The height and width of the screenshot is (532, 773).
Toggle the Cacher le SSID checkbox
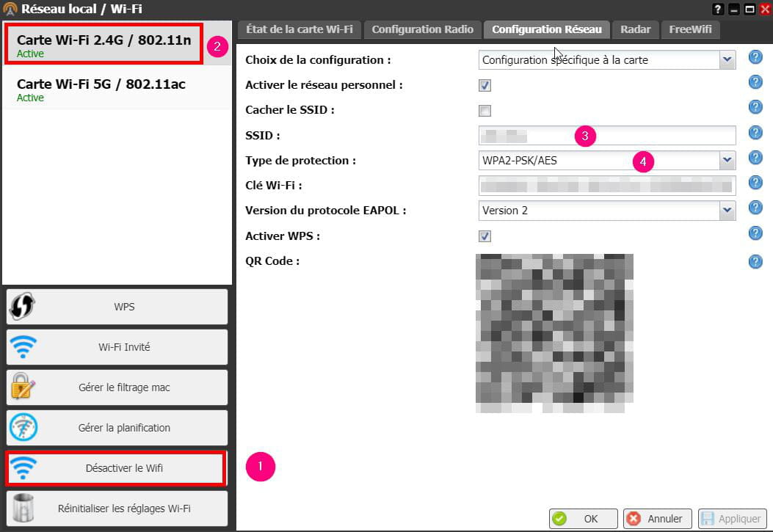point(485,110)
